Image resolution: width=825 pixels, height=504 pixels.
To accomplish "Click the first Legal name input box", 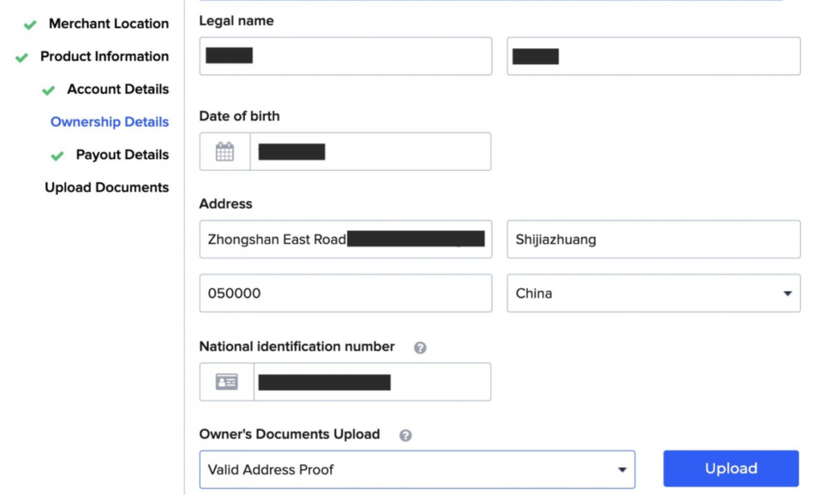I will (346, 56).
